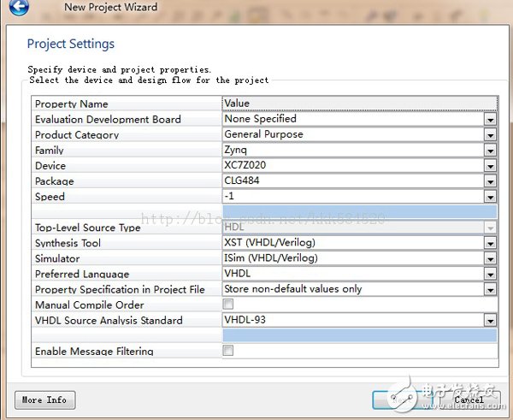Image resolution: width=513 pixels, height=420 pixels.
Task: Click the back arrow icon
Action: coord(18,8)
